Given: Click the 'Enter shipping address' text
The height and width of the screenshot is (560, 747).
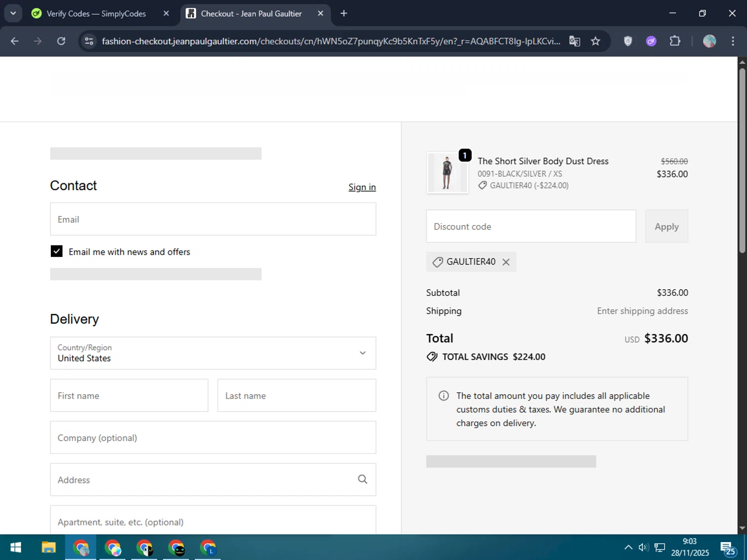Looking at the screenshot, I should point(642,311).
